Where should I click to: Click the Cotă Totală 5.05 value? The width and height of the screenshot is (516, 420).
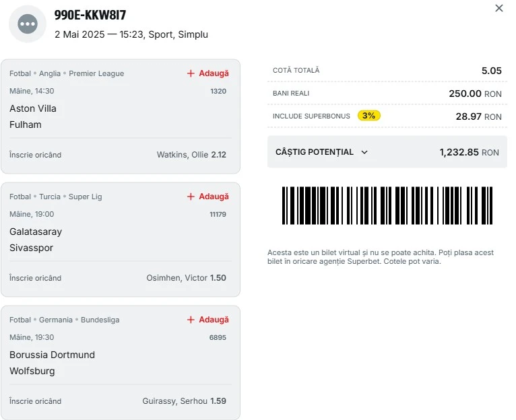[491, 71]
